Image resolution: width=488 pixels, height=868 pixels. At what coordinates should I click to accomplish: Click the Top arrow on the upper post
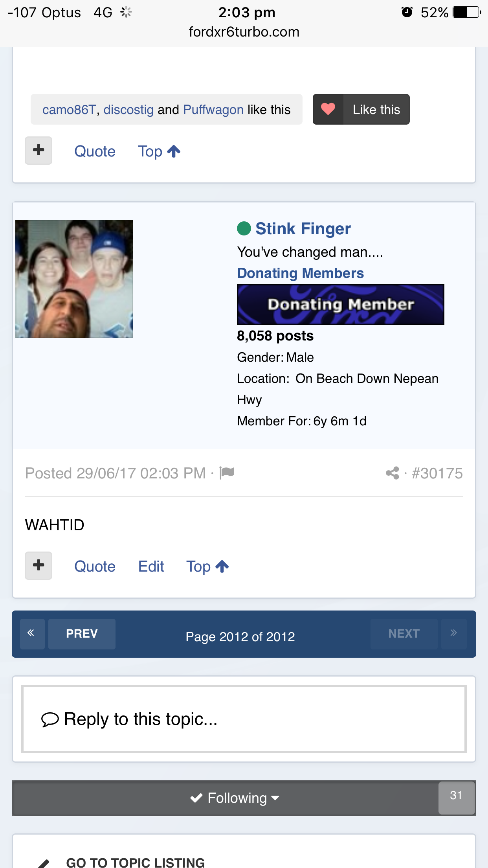pos(159,151)
